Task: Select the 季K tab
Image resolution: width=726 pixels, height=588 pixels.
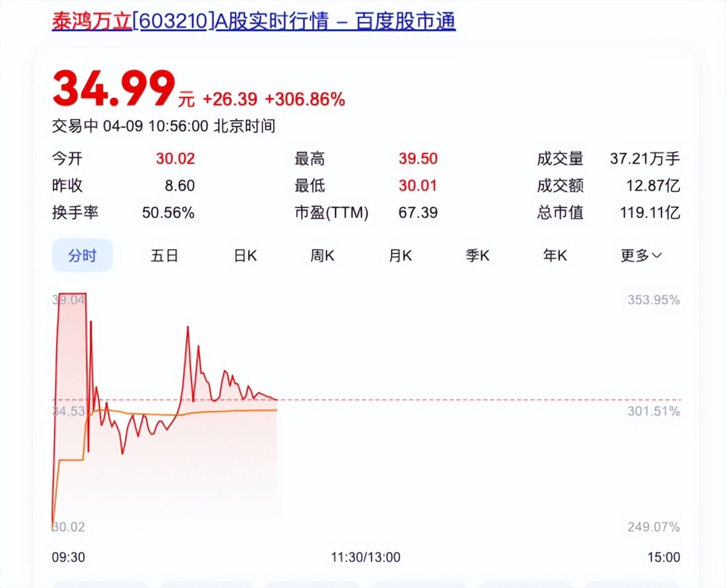Action: (x=477, y=255)
